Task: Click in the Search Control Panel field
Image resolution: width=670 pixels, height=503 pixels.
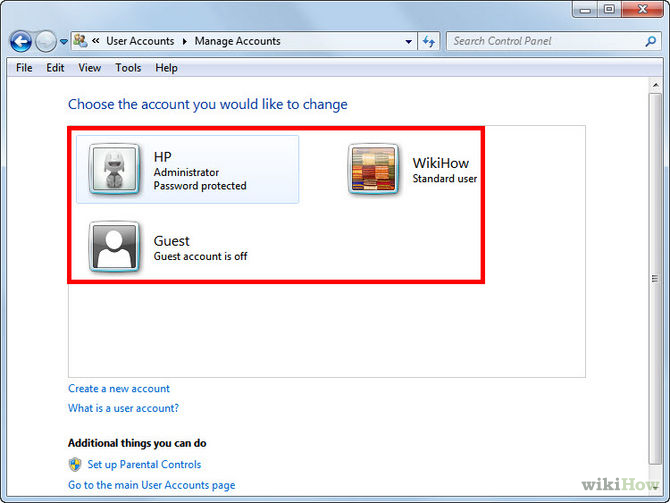Action: pos(540,41)
